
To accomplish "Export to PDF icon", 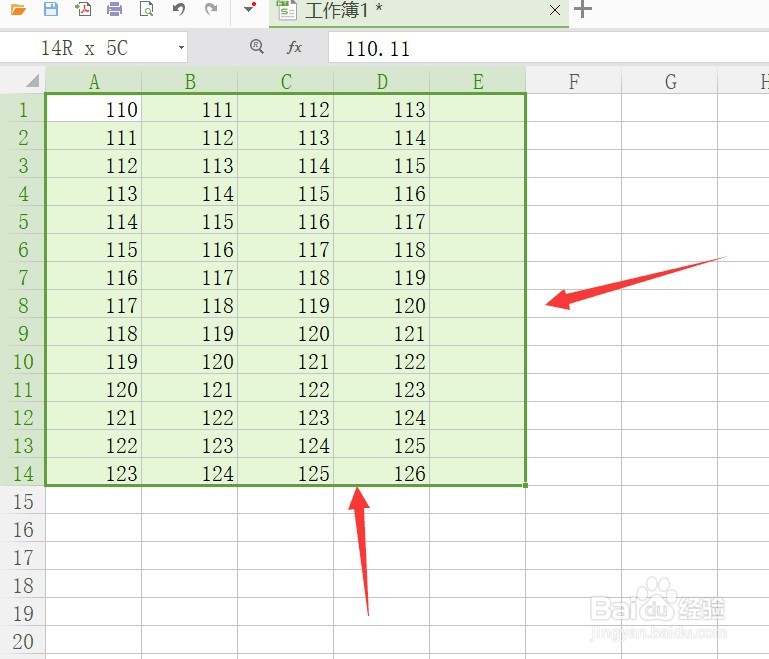I will click(x=83, y=9).
